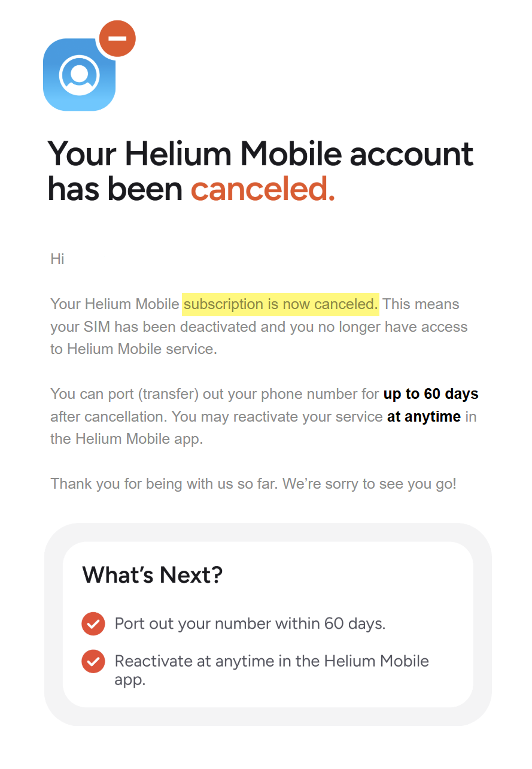Click the checkmark icon beside "Port out your number"

coord(93,623)
